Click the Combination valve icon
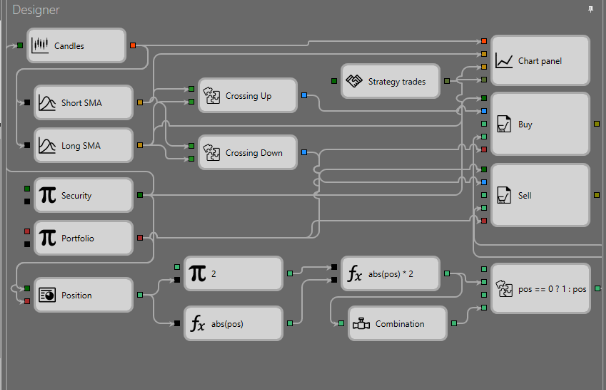Image resolution: width=606 pixels, height=390 pixels. [x=361, y=324]
